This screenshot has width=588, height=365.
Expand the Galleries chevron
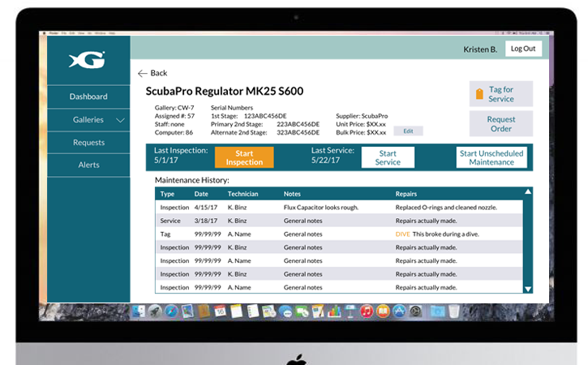click(x=120, y=120)
